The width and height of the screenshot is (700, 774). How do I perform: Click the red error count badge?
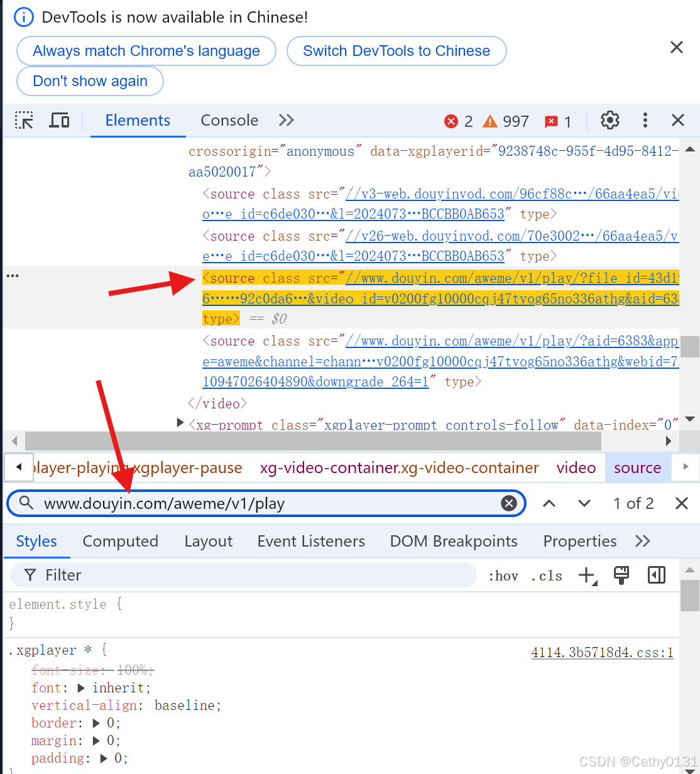(x=459, y=121)
